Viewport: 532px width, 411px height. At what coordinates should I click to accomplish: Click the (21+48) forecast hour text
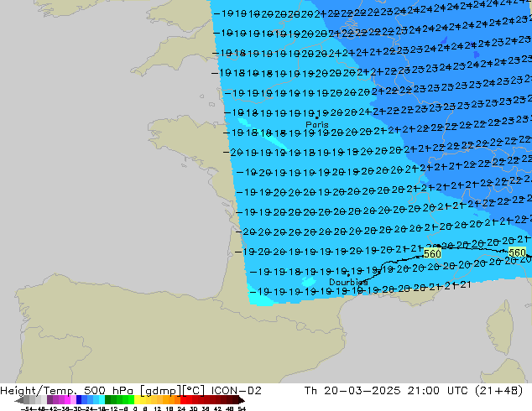coord(498,391)
